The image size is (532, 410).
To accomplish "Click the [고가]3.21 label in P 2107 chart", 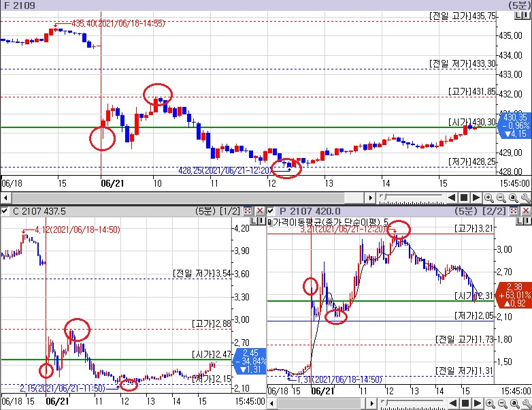I will (474, 228).
